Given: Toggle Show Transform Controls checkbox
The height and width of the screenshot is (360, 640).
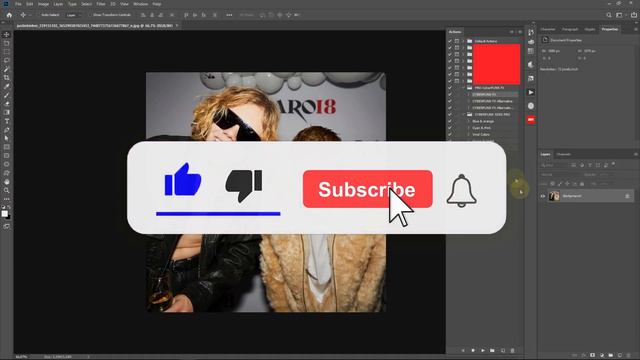Looking at the screenshot, I should point(91,15).
